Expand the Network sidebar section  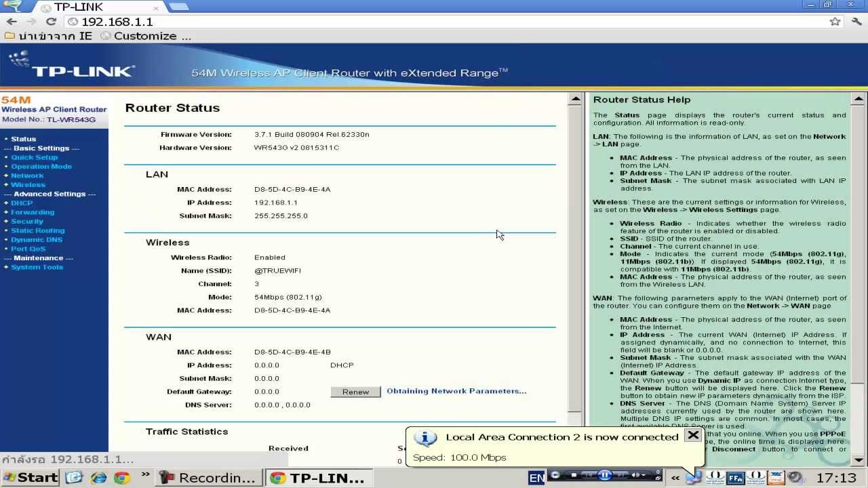click(26, 176)
